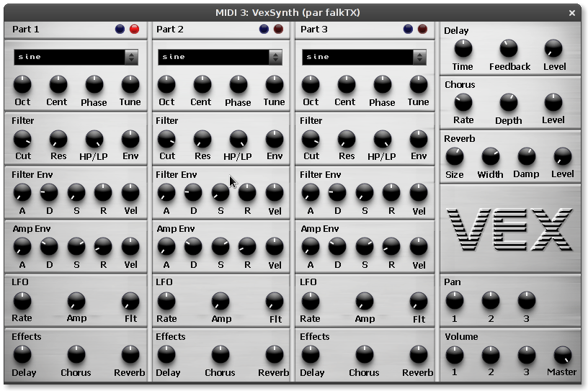The image size is (588, 391).
Task: Click the Part 1 LFO Rate knob
Action: [22, 301]
